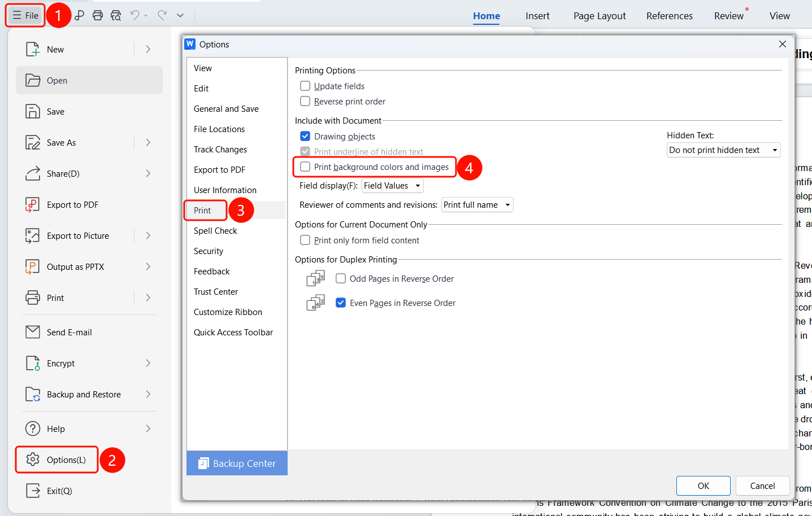The width and height of the screenshot is (812, 516).
Task: Click the Undo arrow icon
Action: click(x=134, y=15)
